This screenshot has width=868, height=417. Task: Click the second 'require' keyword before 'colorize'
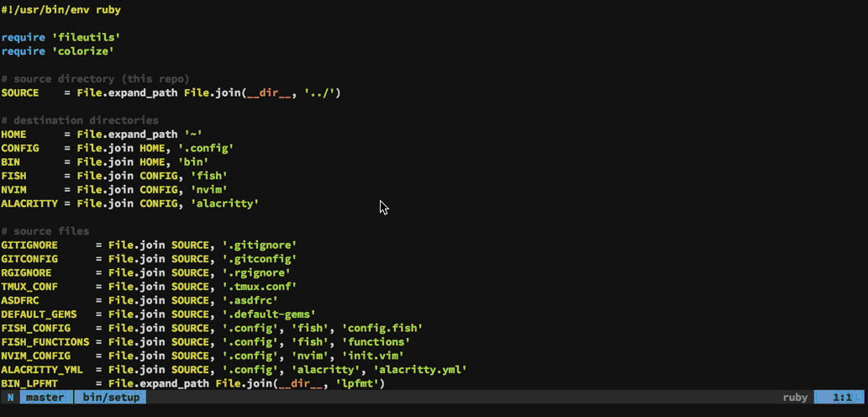24,51
